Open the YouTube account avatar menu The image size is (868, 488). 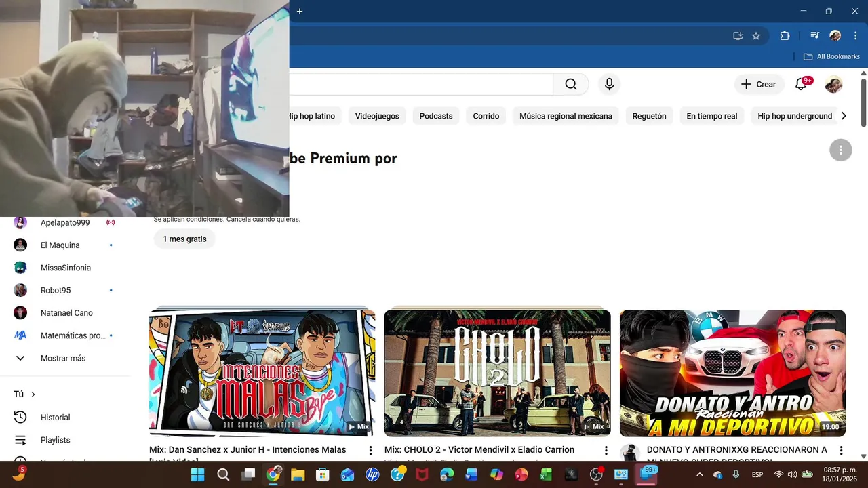click(x=833, y=84)
